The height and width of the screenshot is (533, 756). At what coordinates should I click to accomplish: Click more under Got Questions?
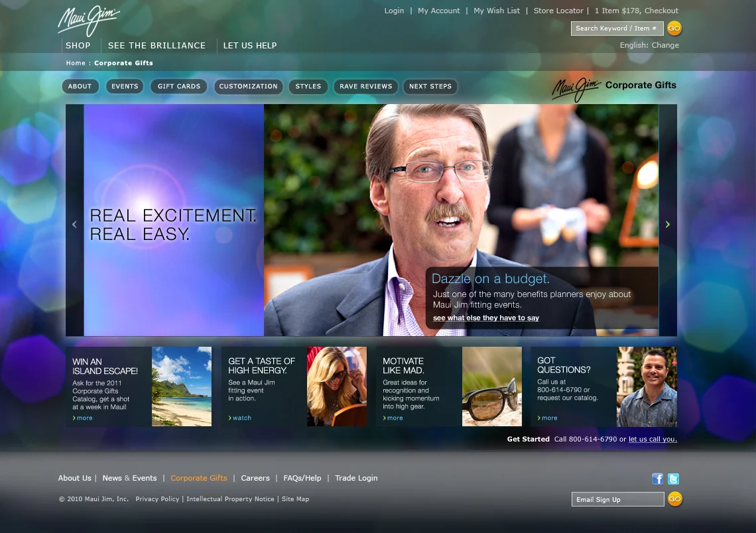coord(547,418)
